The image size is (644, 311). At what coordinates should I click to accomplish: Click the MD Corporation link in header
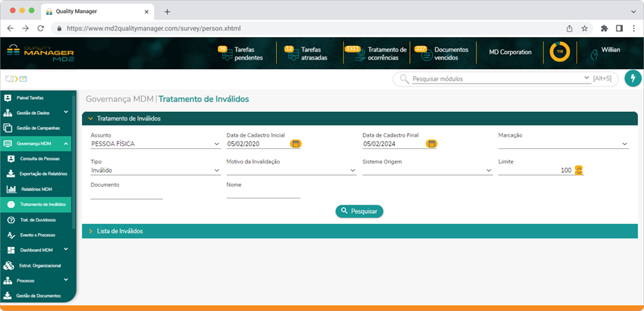[510, 52]
